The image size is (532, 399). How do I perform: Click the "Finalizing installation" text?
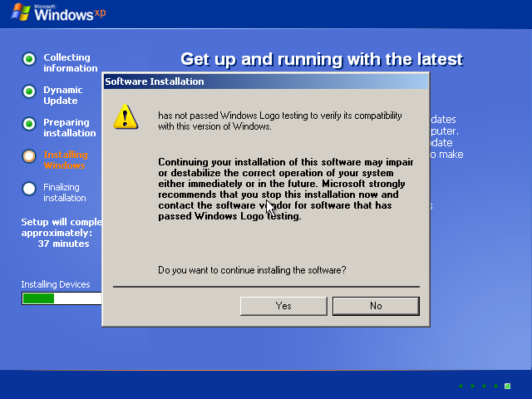65,192
